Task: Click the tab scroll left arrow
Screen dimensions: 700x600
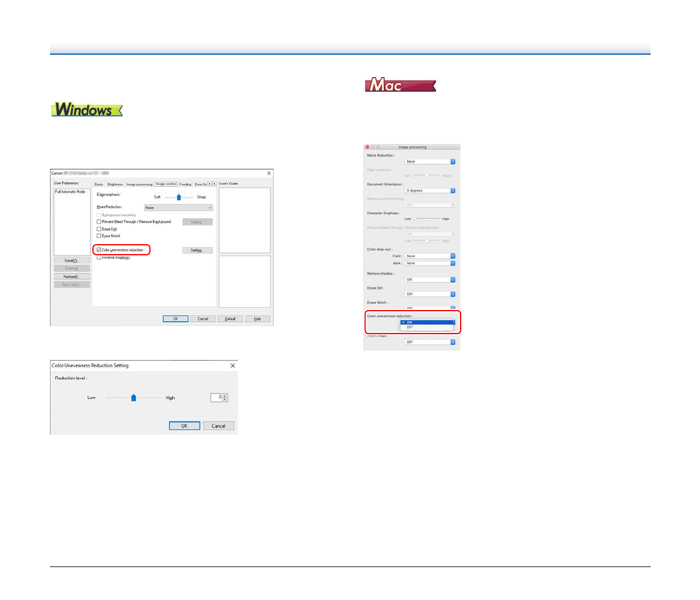Action: coord(209,184)
